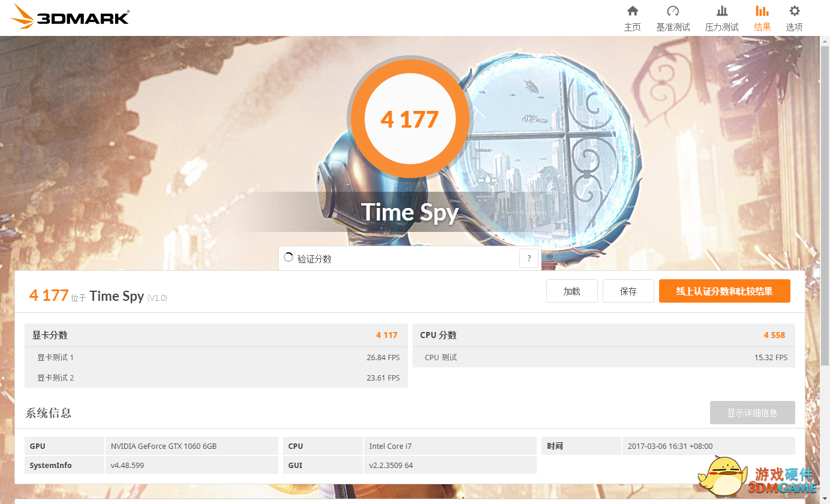Click the 15.32 FPS value
The image size is (830, 504).
pyautogui.click(x=771, y=358)
